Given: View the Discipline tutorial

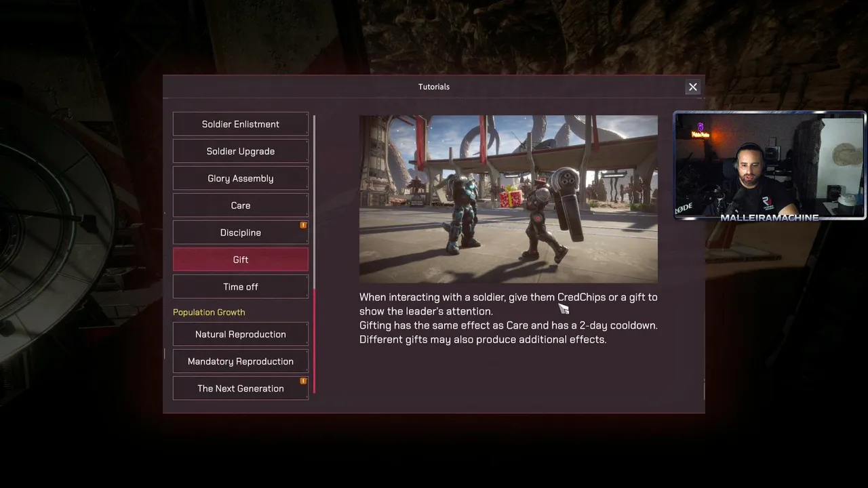Looking at the screenshot, I should pos(241,232).
